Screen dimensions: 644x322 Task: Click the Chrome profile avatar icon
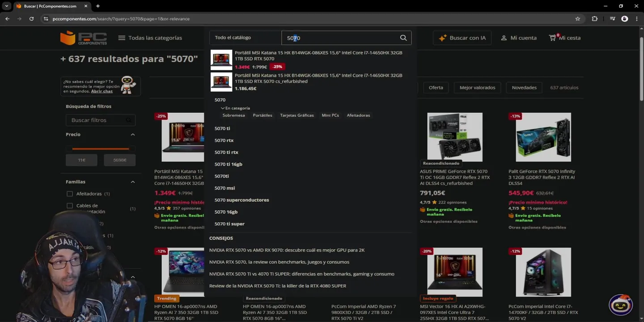click(625, 19)
